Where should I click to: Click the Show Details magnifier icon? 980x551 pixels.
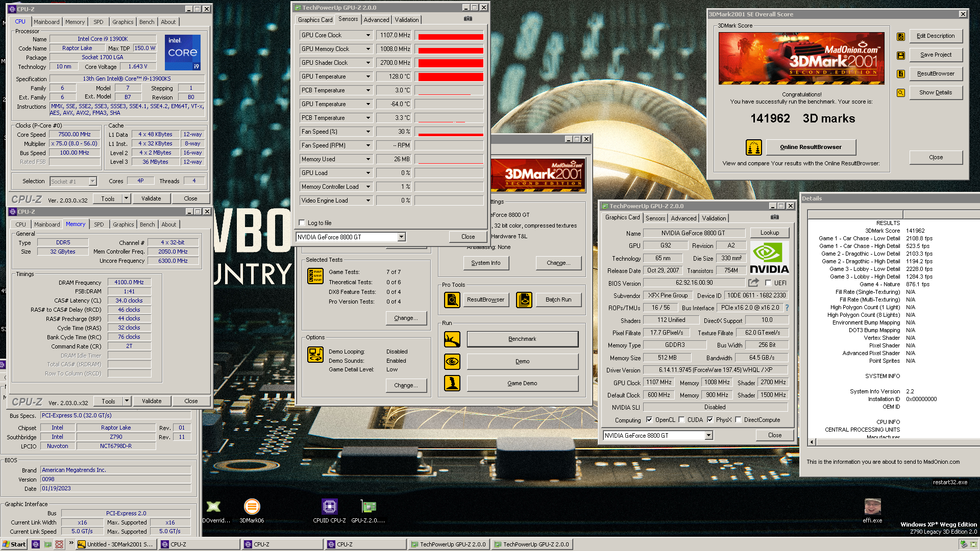901,93
